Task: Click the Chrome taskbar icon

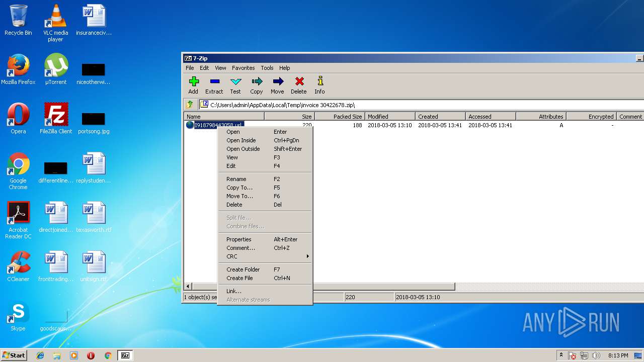Action: (108, 355)
